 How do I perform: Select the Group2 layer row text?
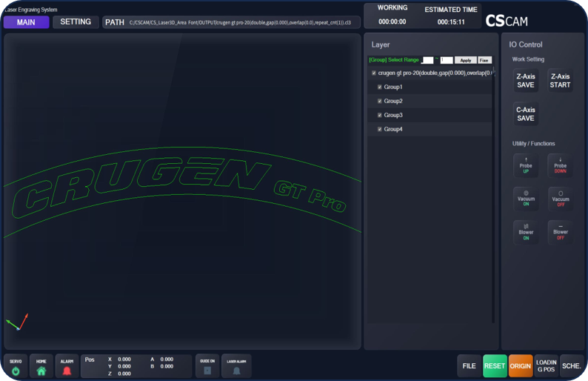click(393, 101)
